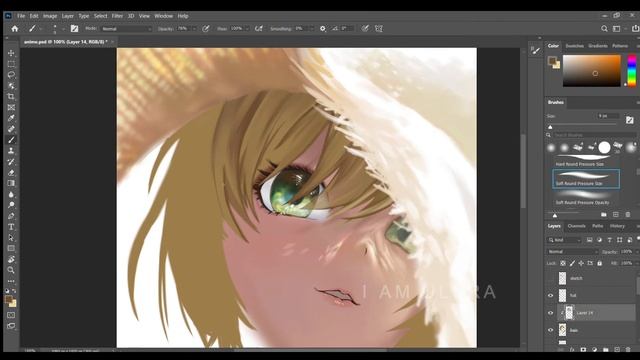This screenshot has width=640, height=360.
Task: Toggle lock all padlock
Action: click(x=599, y=264)
